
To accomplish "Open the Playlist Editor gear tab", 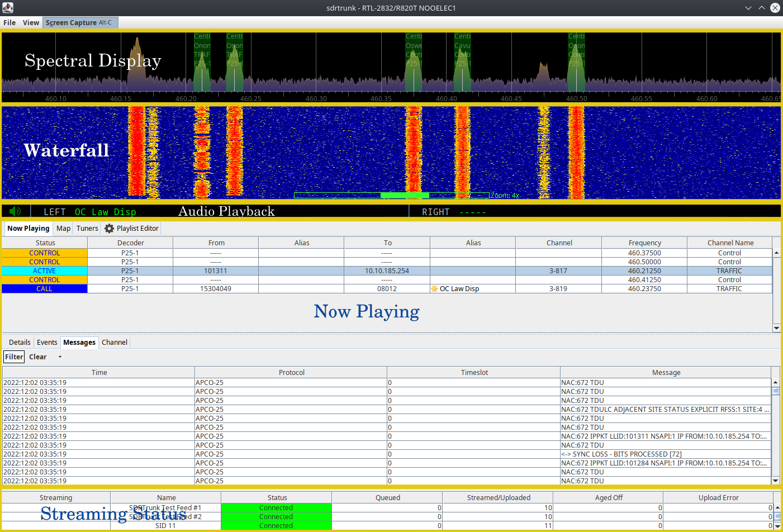I will (x=132, y=229).
